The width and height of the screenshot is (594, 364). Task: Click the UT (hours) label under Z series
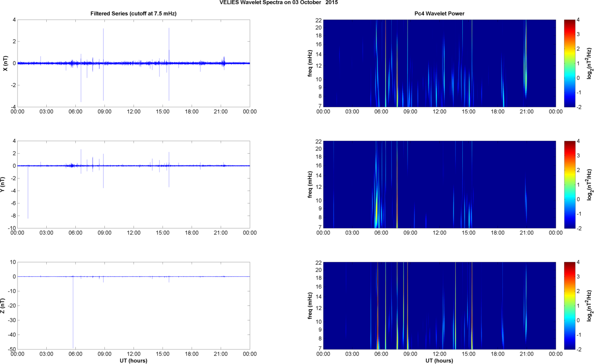tap(134, 360)
